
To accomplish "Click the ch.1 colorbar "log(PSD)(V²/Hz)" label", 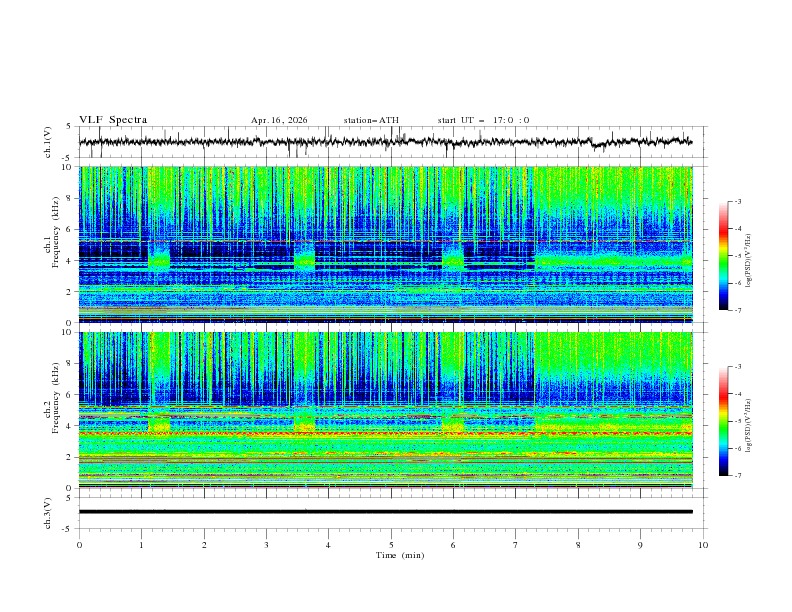I will [749, 261].
